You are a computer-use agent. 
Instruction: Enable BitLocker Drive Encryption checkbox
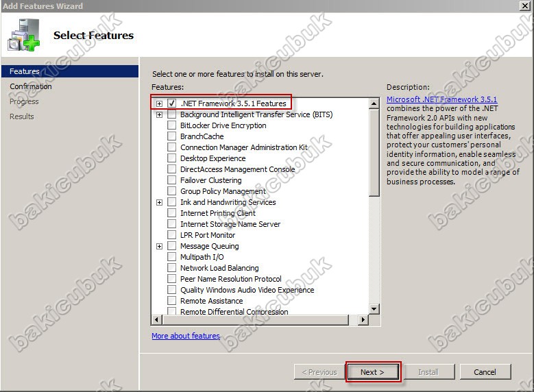171,125
